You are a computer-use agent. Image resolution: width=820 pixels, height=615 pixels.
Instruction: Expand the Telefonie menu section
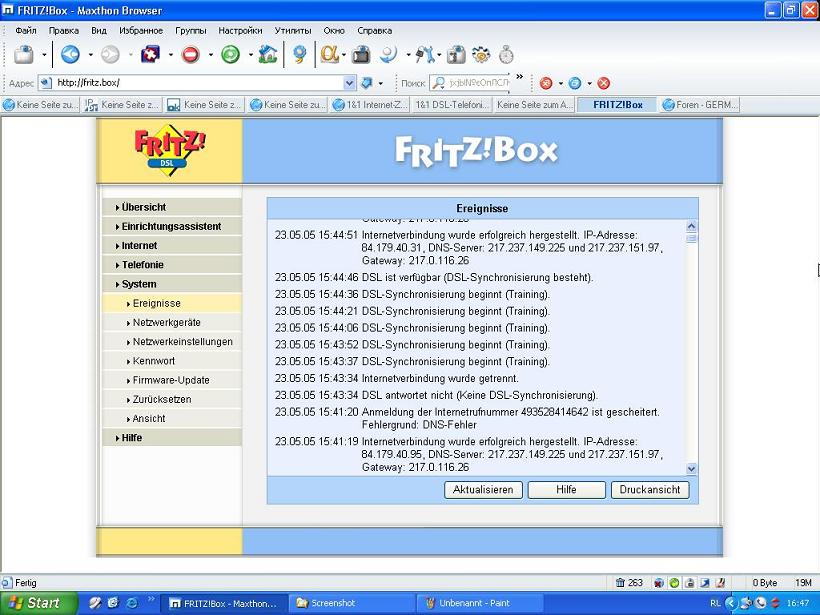click(172, 265)
